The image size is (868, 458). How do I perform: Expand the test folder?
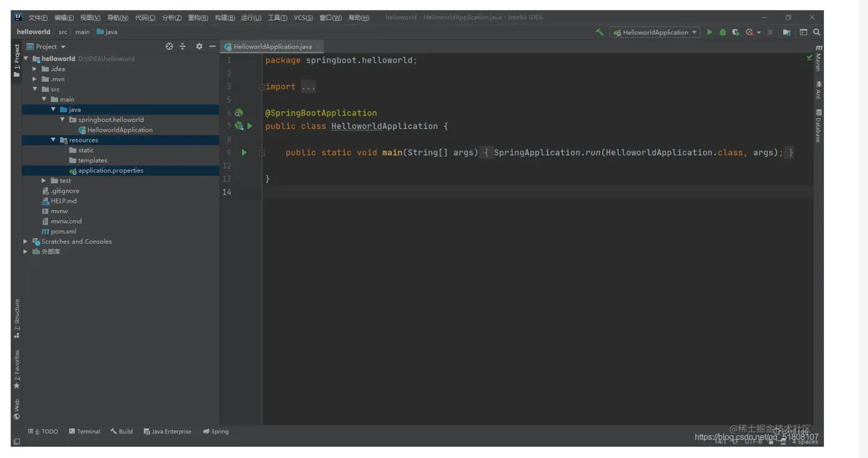click(44, 180)
